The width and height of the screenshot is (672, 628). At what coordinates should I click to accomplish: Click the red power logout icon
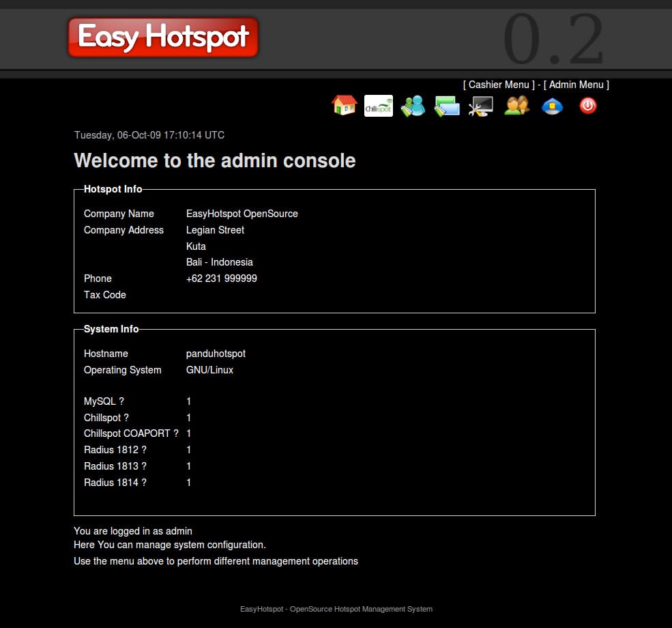(x=587, y=106)
